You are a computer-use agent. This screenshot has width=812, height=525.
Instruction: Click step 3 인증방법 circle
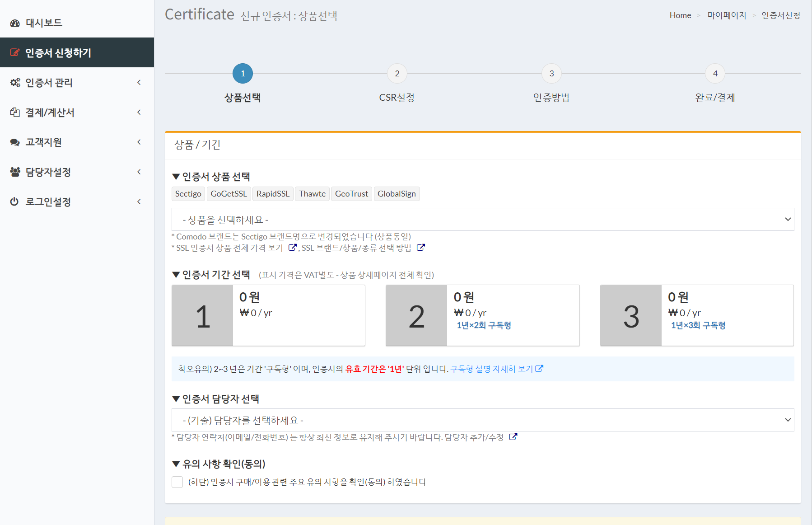pos(551,73)
